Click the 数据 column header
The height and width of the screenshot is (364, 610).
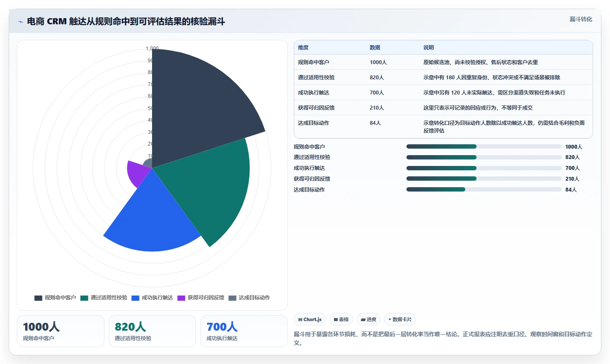tap(375, 48)
